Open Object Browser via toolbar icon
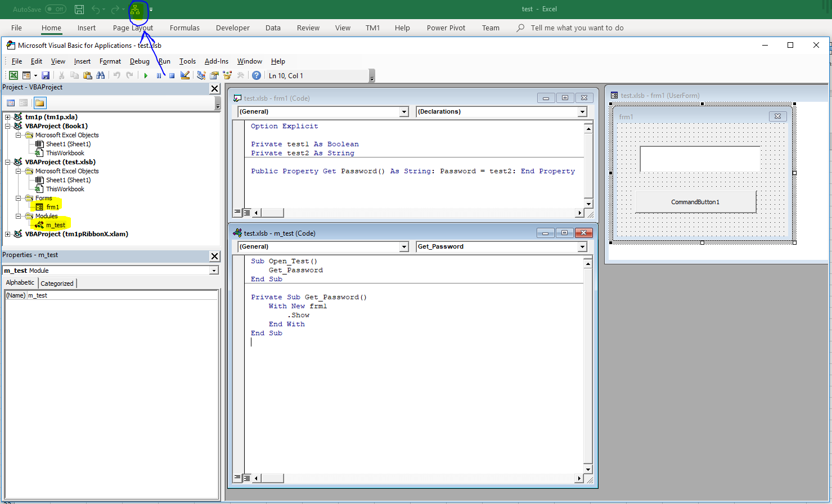The height and width of the screenshot is (504, 832). [x=227, y=75]
